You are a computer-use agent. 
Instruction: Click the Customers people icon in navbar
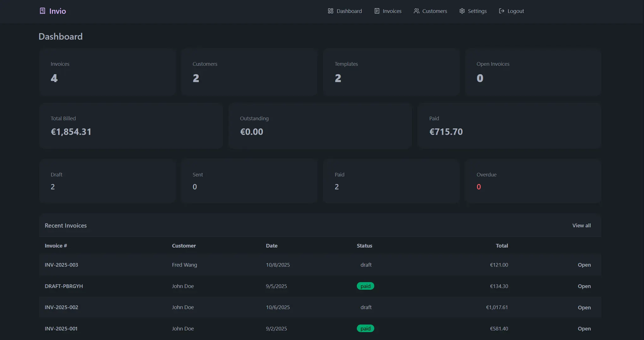(416, 11)
